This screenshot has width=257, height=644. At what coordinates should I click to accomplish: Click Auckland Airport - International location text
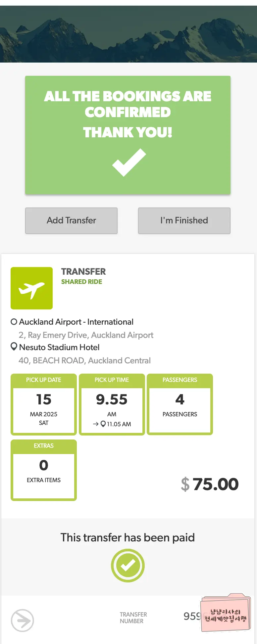(x=76, y=322)
